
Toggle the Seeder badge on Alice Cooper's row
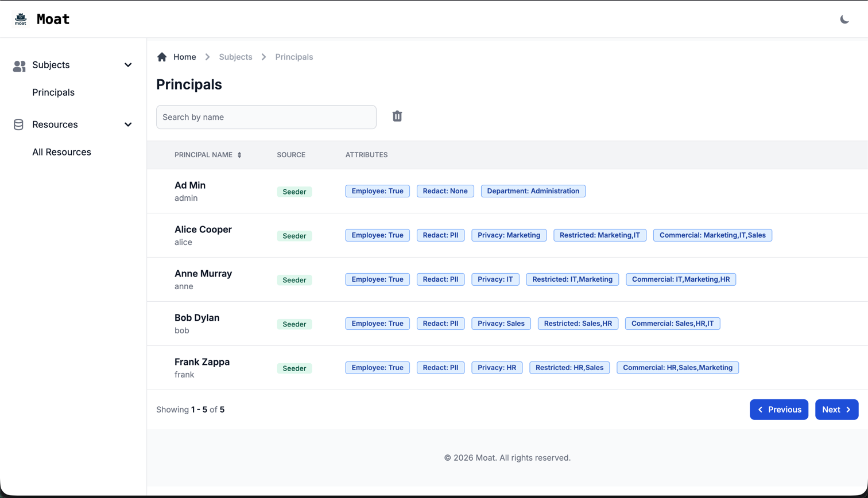coord(294,236)
